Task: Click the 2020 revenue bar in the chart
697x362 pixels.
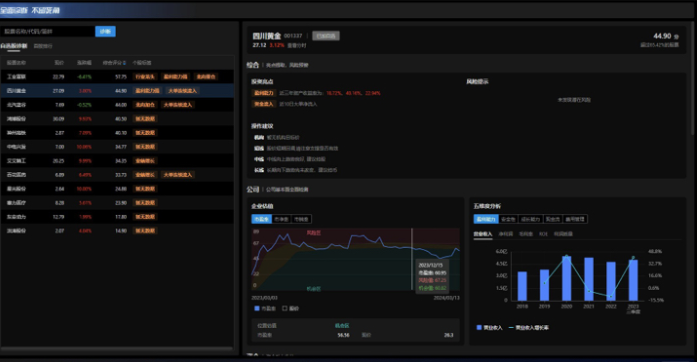Action: (x=567, y=278)
